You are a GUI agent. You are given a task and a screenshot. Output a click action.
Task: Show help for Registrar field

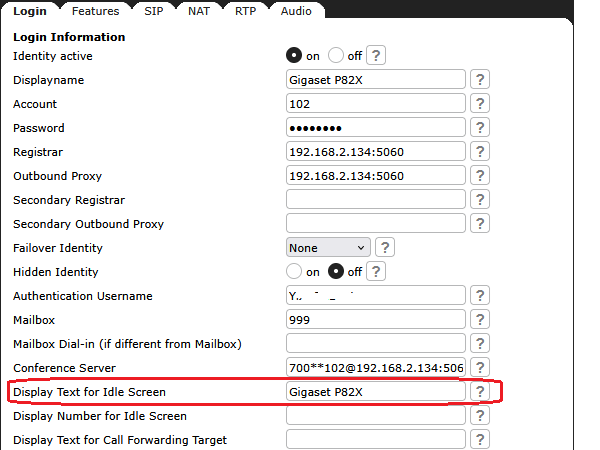[480, 152]
